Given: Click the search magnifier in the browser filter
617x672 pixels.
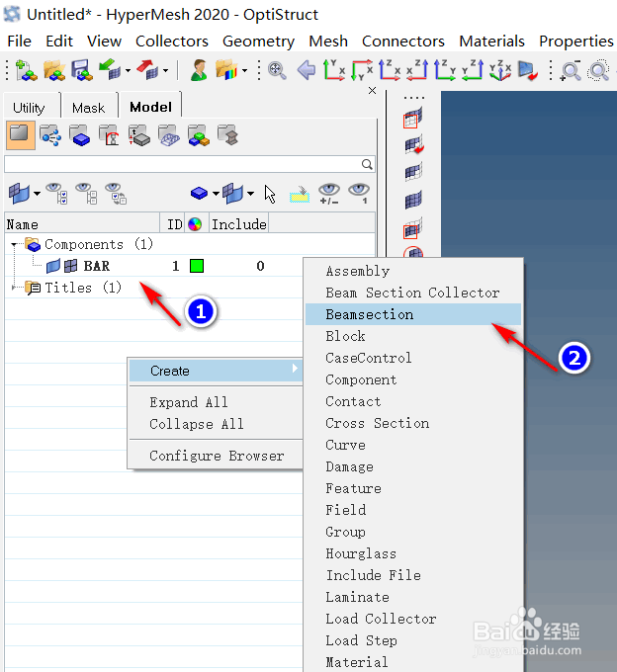Looking at the screenshot, I should [x=367, y=164].
